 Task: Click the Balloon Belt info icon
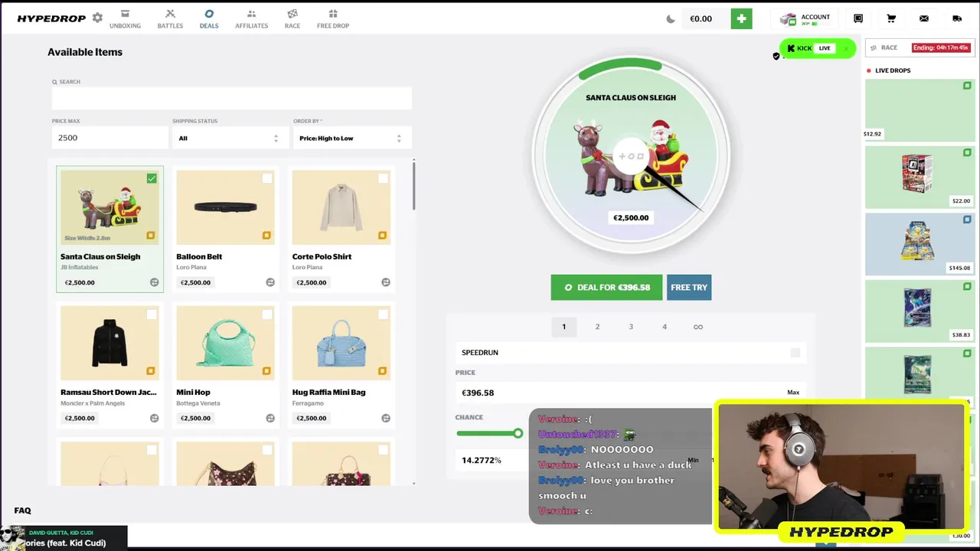coord(270,282)
